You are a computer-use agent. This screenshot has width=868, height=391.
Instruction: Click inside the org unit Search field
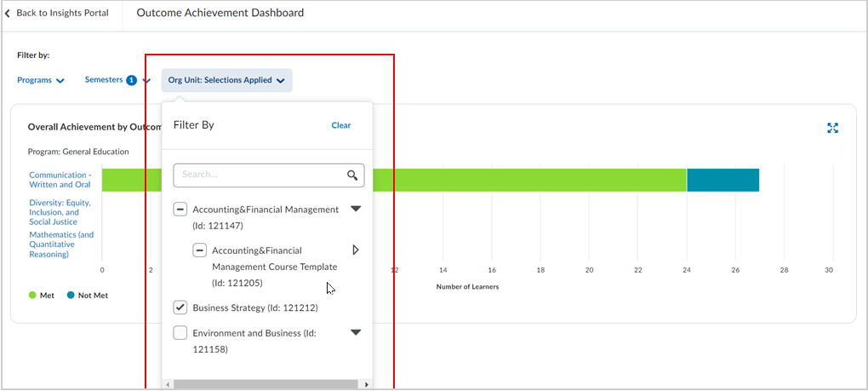tap(269, 175)
